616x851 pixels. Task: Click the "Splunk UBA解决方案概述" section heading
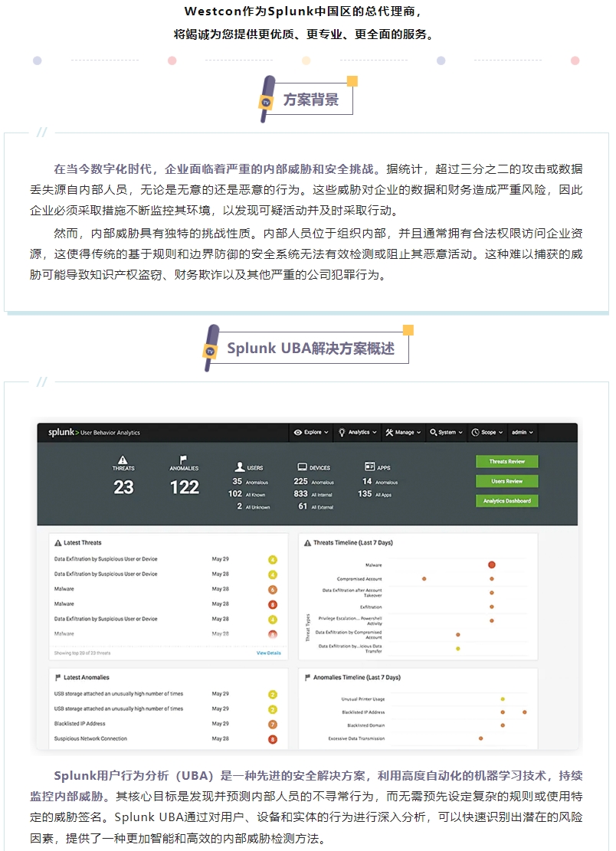(310, 348)
